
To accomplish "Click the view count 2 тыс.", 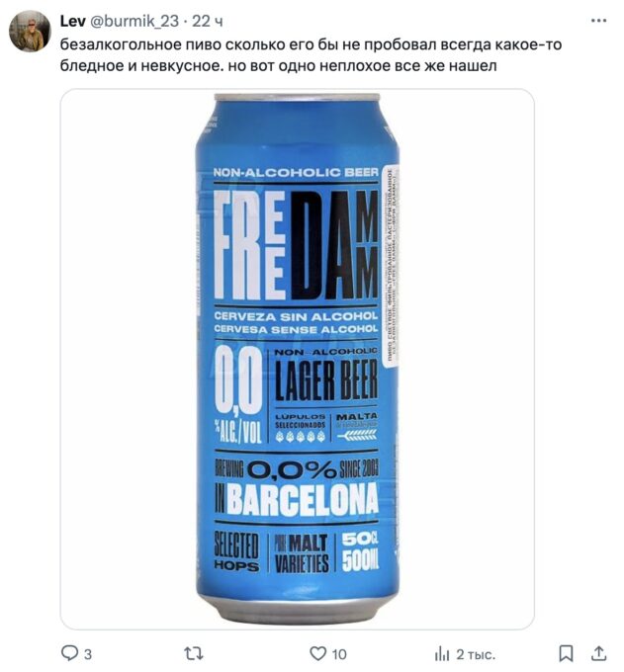I will click(x=476, y=654).
